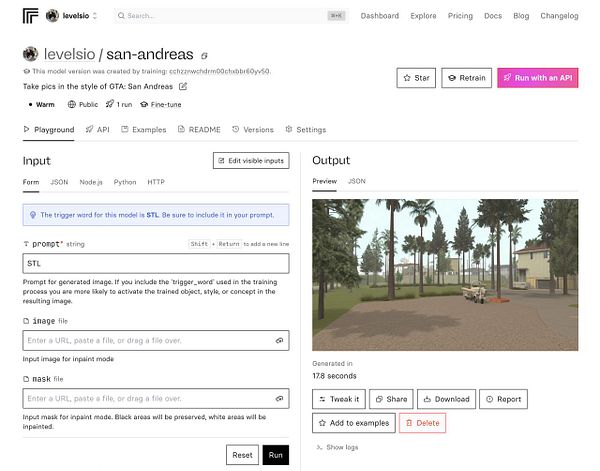Click the Fine-tune badge
The width and height of the screenshot is (600, 471).
coord(161,104)
